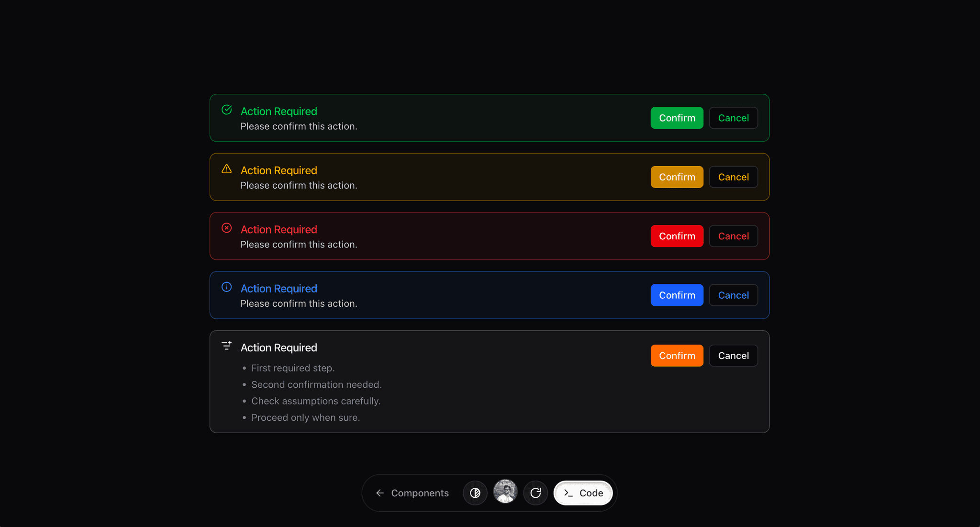980x527 pixels.
Task: Click the green check-circle icon on success alert
Action: coord(227,110)
